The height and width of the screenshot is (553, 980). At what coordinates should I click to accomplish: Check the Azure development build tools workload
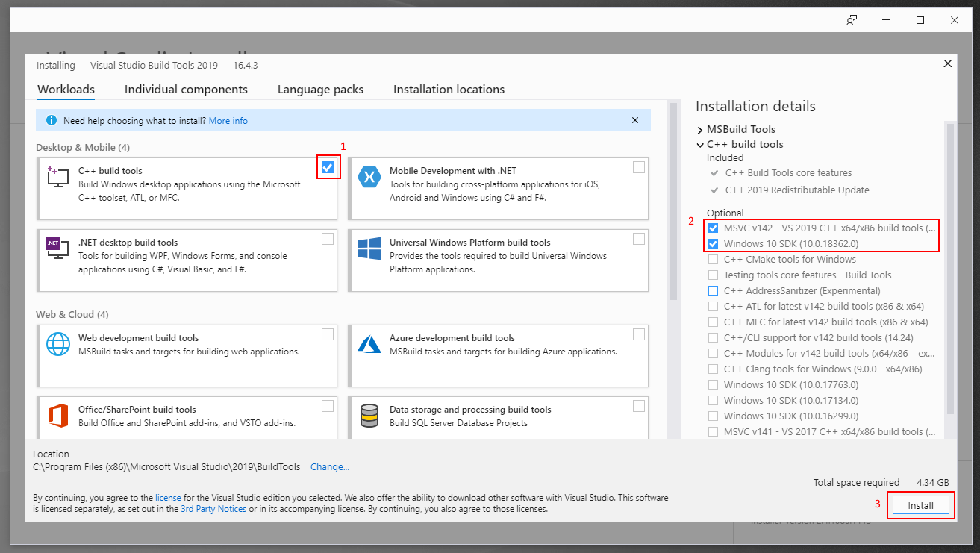[639, 334]
